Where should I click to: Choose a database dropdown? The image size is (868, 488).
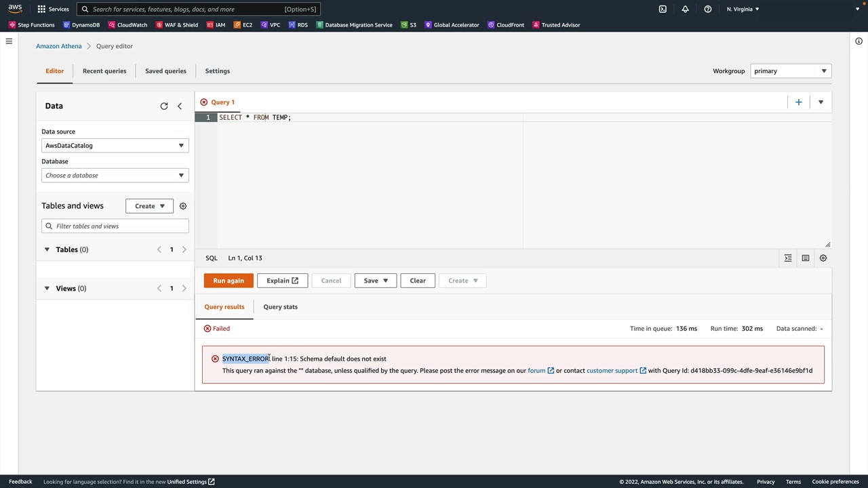tap(115, 176)
